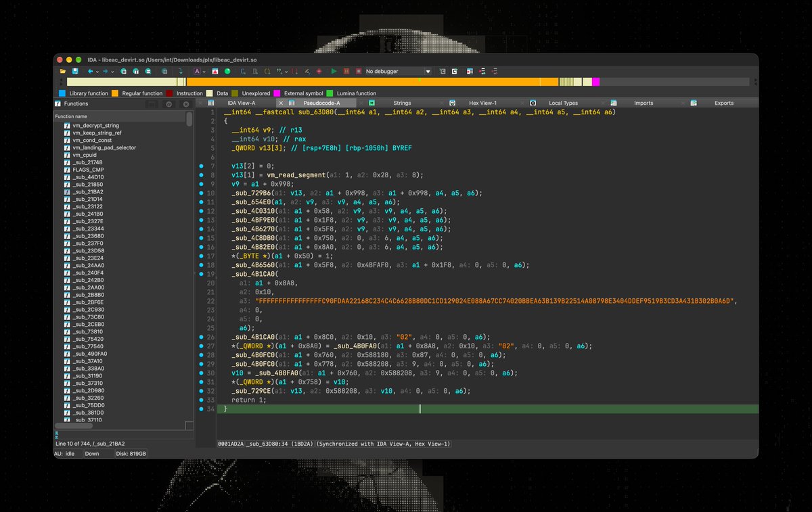Click the green circle toolbar icon

pyautogui.click(x=227, y=71)
